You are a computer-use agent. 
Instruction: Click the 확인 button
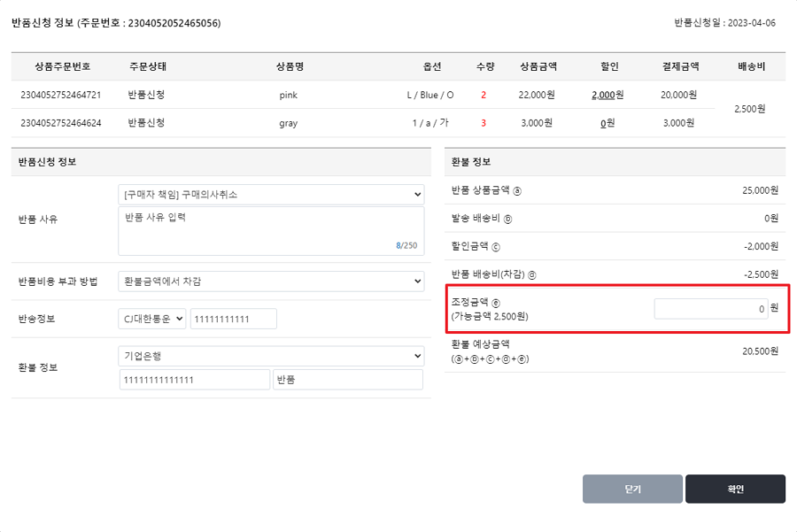[x=736, y=489]
